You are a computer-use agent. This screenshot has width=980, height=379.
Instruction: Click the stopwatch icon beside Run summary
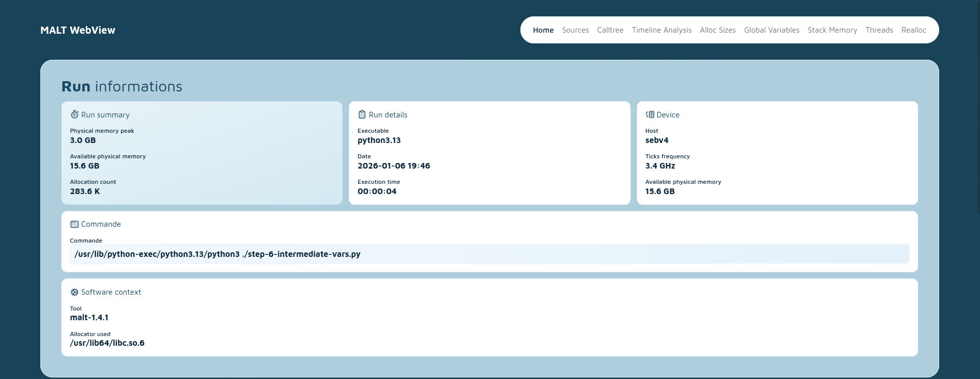[x=75, y=114]
